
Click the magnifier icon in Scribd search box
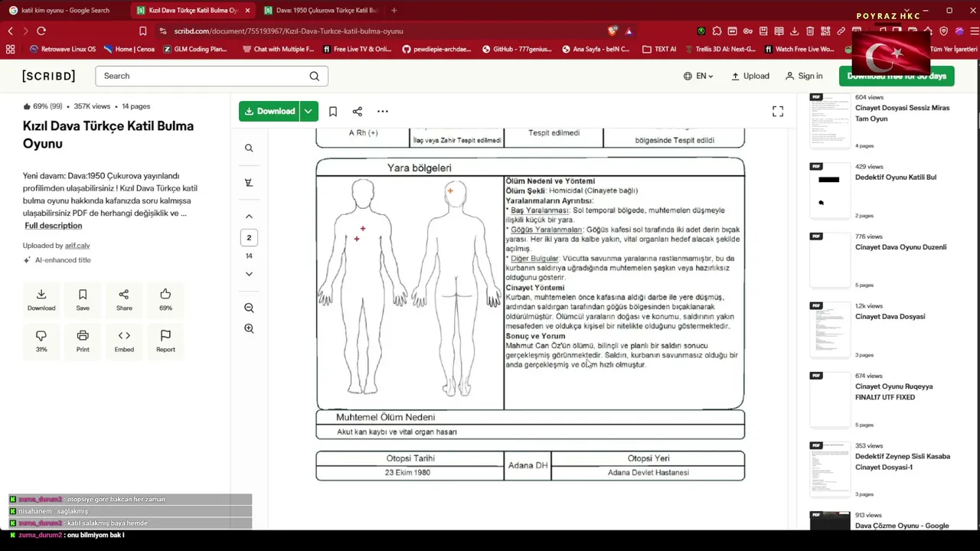[x=315, y=76]
